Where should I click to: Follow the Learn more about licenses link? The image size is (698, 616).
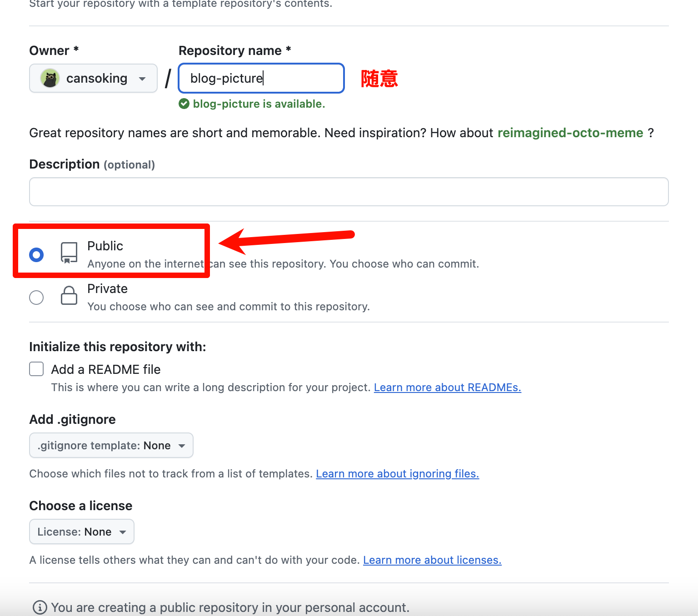[432, 560]
